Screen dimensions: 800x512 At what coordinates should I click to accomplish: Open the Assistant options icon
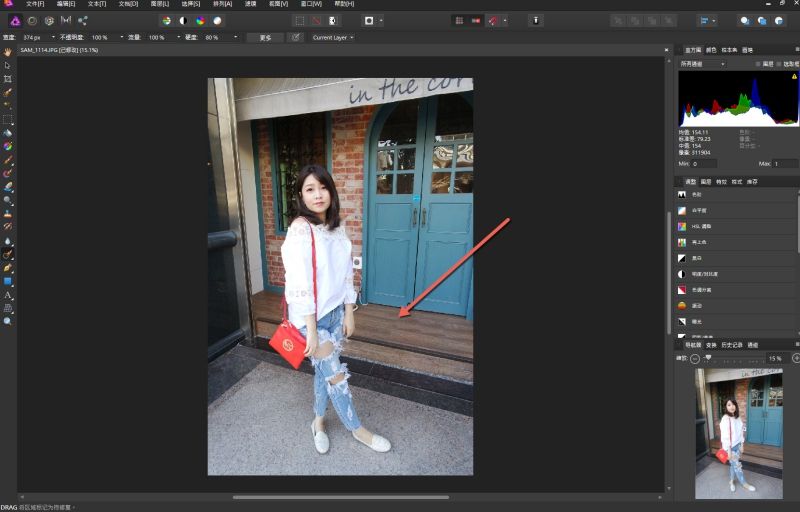[x=536, y=20]
